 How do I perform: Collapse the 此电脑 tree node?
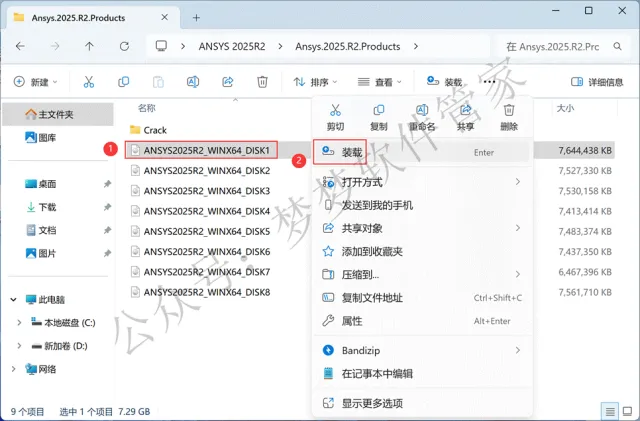[13, 299]
